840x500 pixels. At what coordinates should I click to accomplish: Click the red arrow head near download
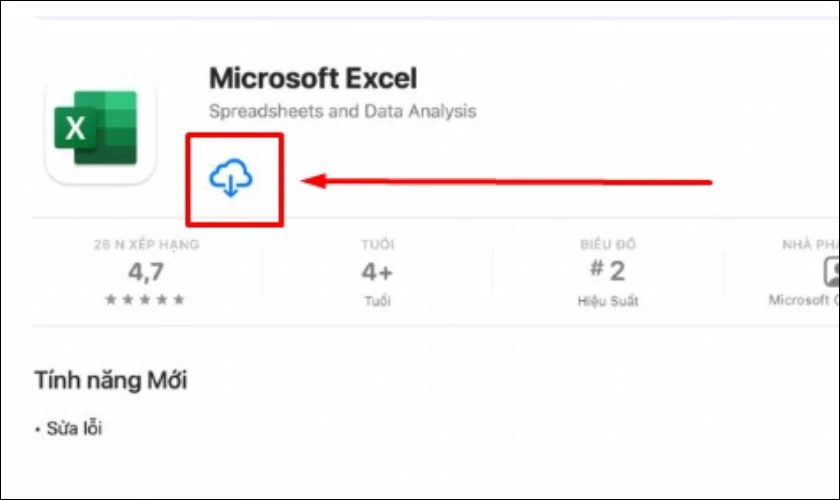pos(313,181)
